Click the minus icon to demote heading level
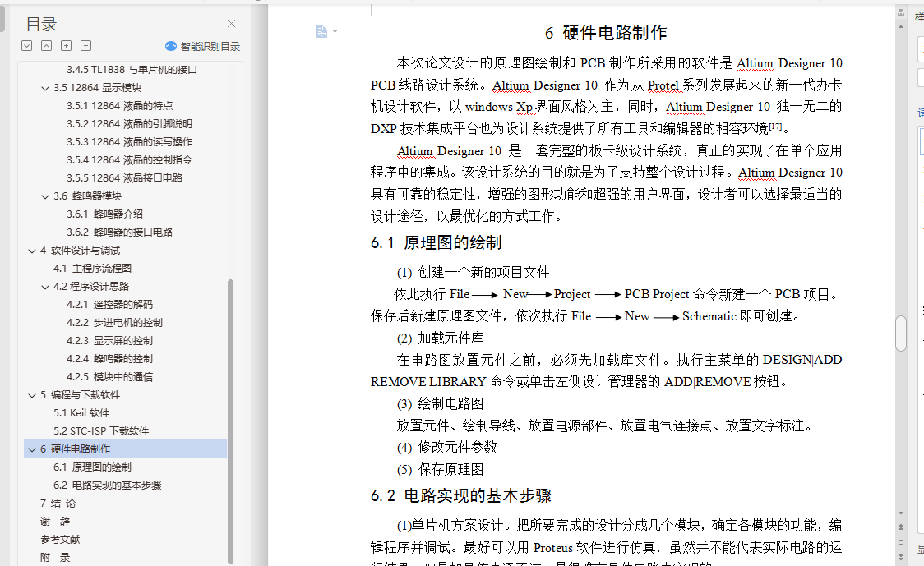Viewport: 924px width, 566px height. click(x=86, y=45)
